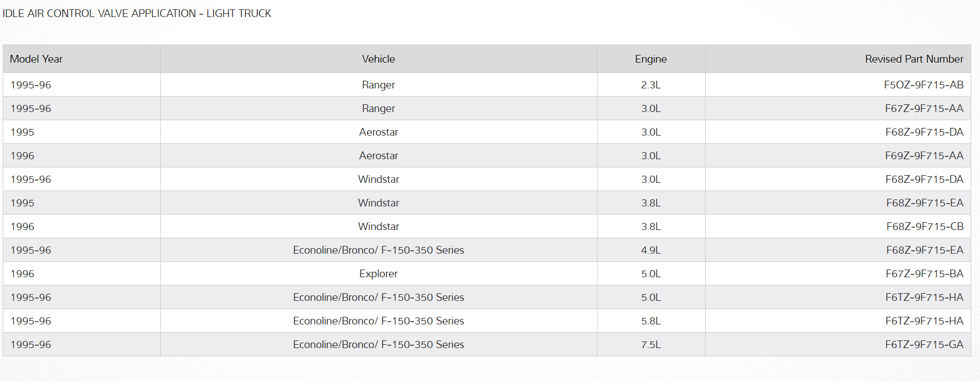The width and height of the screenshot is (980, 381).
Task: Click the Ranger cell in the 2.3L row
Action: (378, 85)
